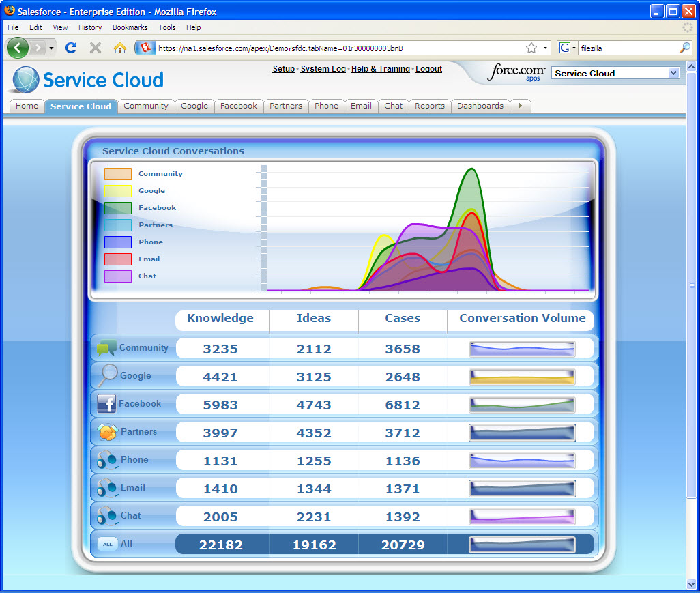Bookmark page with the star icon
Viewport: 700px width, 593px height.
tap(531, 48)
